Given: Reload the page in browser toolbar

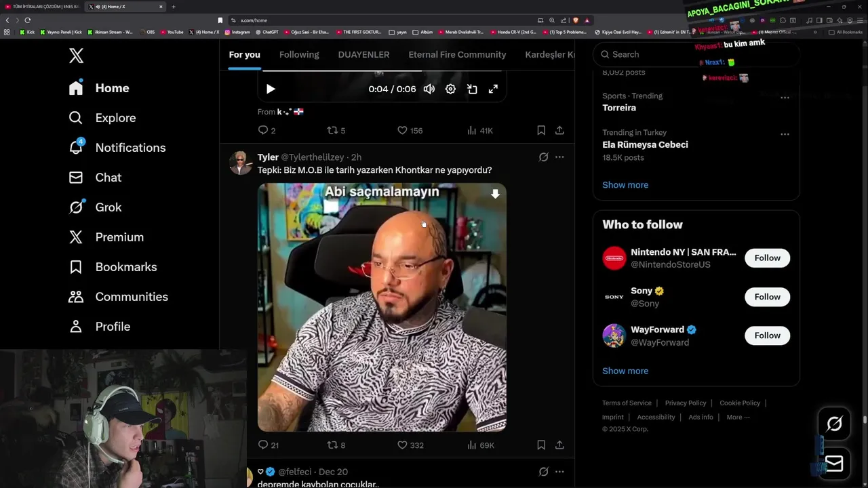Looking at the screenshot, I should click(27, 20).
